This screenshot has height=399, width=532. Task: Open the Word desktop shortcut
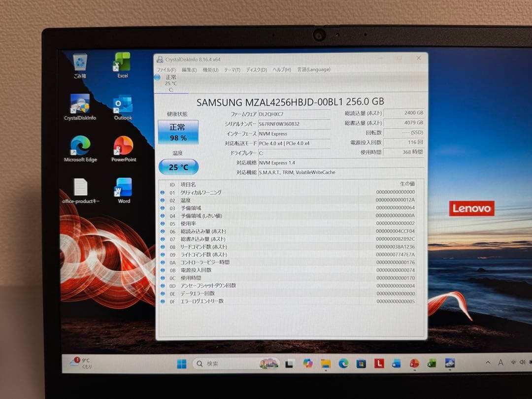(124, 191)
